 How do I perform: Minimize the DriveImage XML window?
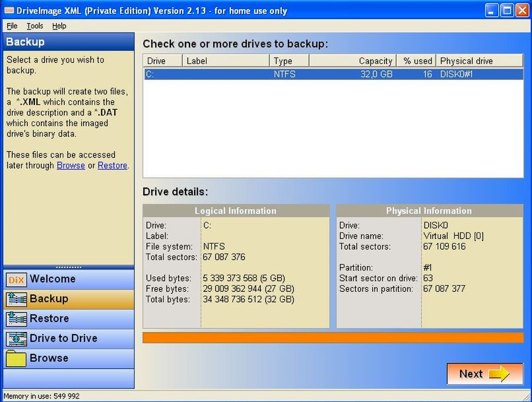point(492,11)
